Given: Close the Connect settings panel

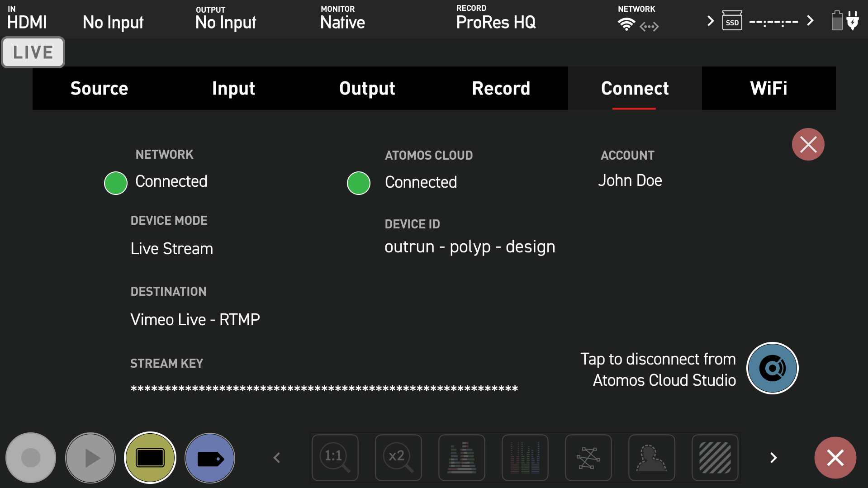Looking at the screenshot, I should click(x=808, y=145).
